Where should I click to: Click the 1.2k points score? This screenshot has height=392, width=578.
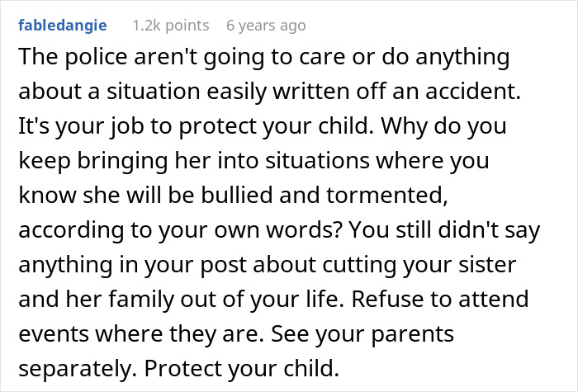click(x=170, y=25)
